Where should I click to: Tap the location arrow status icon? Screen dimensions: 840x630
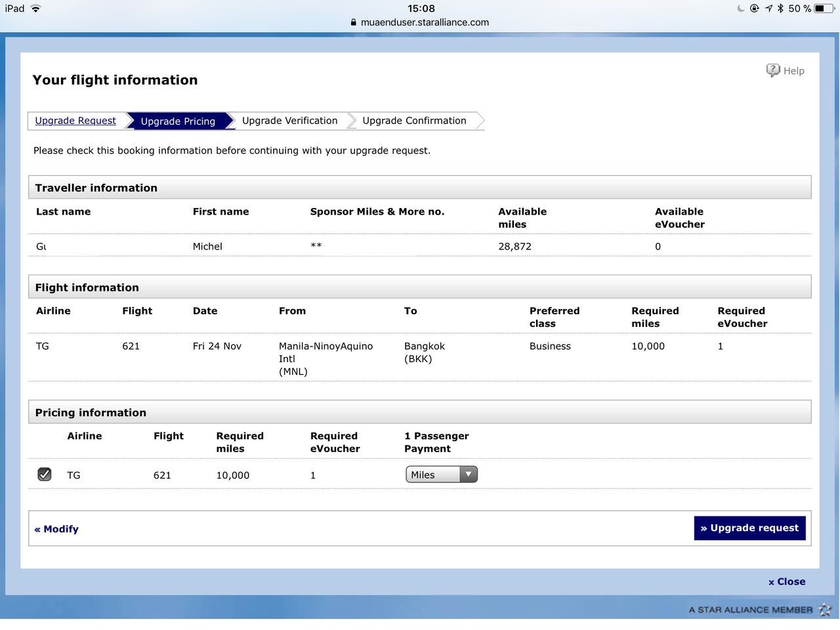coord(768,9)
